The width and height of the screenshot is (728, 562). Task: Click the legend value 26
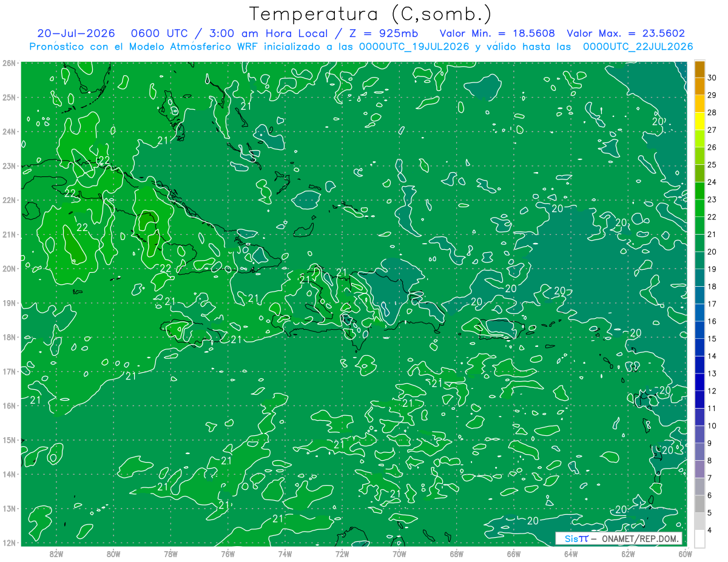712,147
